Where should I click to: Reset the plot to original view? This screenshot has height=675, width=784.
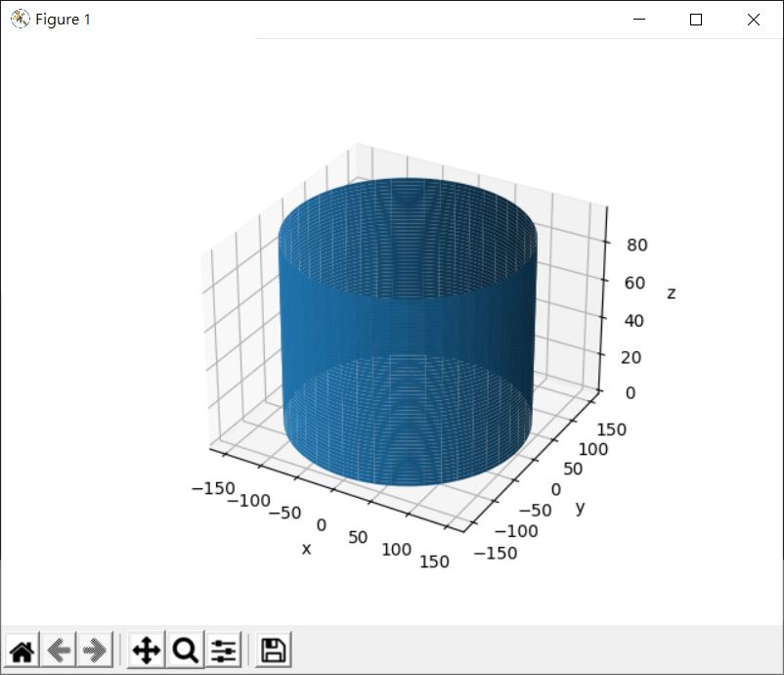[x=22, y=650]
